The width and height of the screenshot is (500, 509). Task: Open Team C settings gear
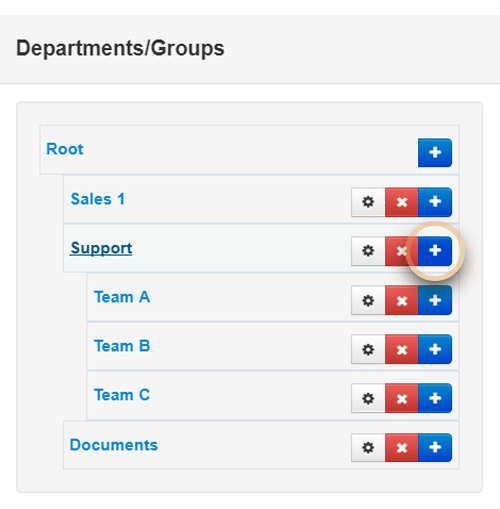pos(368,398)
